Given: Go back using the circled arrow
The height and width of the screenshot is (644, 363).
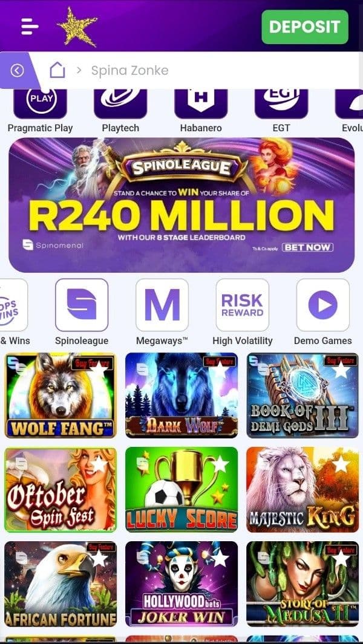Looking at the screenshot, I should pyautogui.click(x=17, y=71).
